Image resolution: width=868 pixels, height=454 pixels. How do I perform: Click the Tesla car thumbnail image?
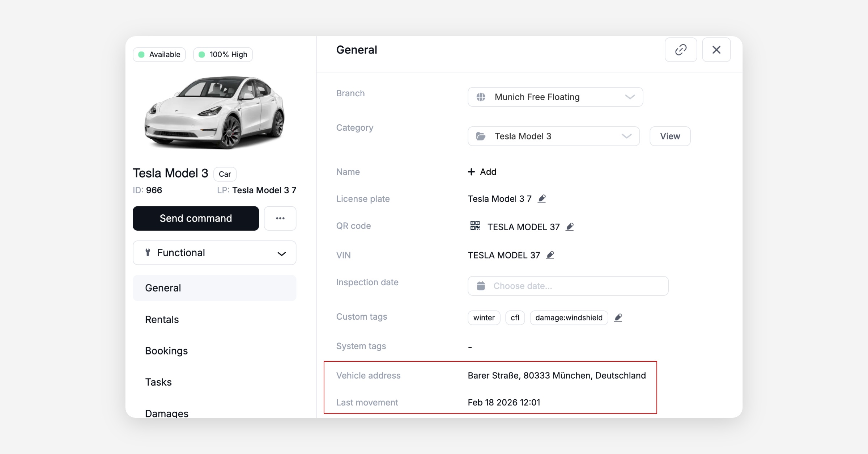(215, 113)
